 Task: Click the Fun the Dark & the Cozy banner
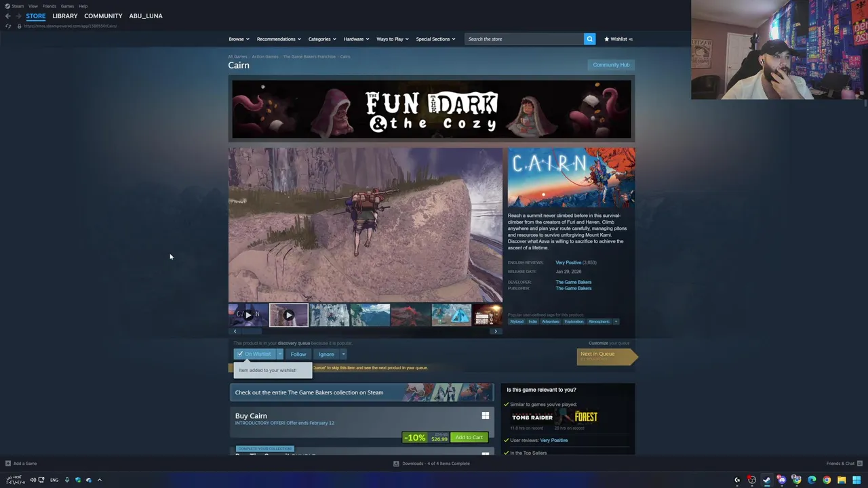point(432,109)
